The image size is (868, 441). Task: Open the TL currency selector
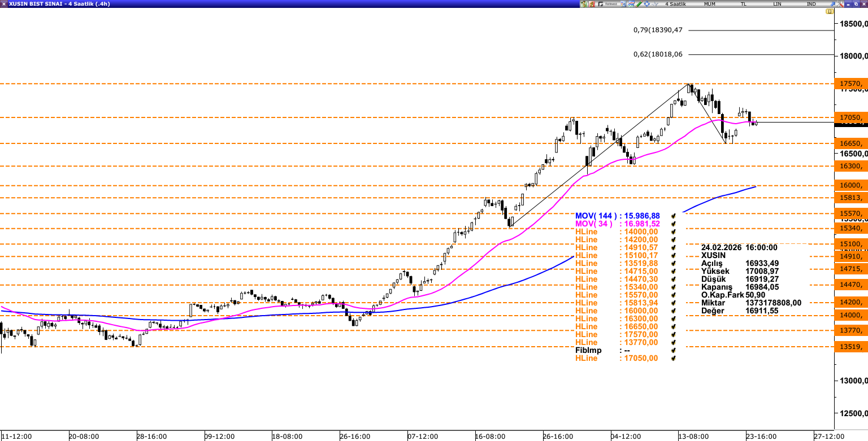744,4
